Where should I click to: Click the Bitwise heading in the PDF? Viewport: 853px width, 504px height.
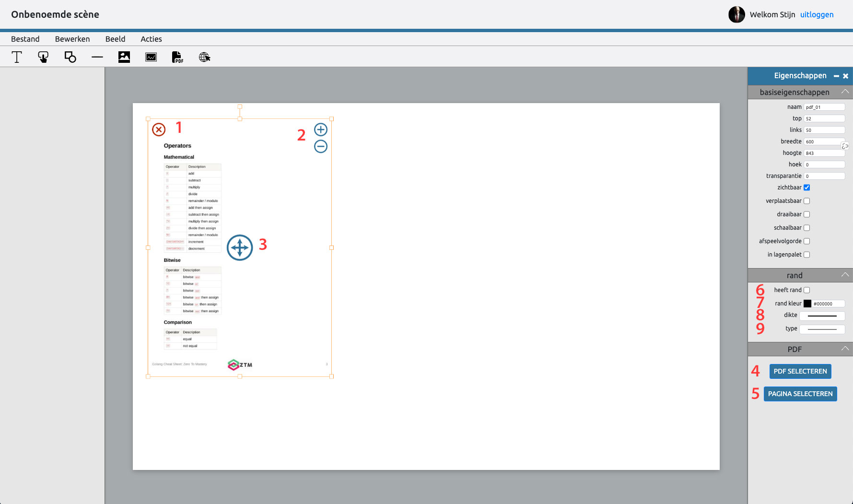coord(172,260)
